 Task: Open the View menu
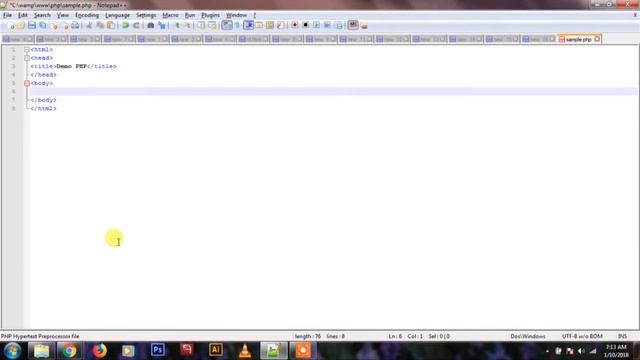pyautogui.click(x=62, y=15)
